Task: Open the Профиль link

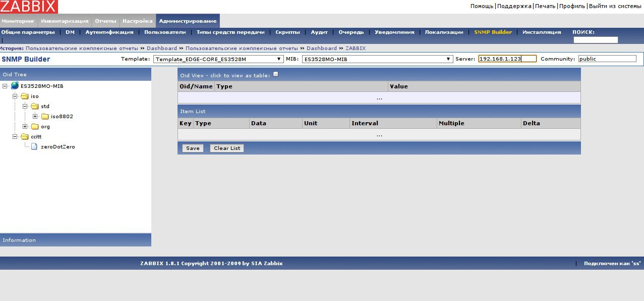Action: tap(572, 6)
